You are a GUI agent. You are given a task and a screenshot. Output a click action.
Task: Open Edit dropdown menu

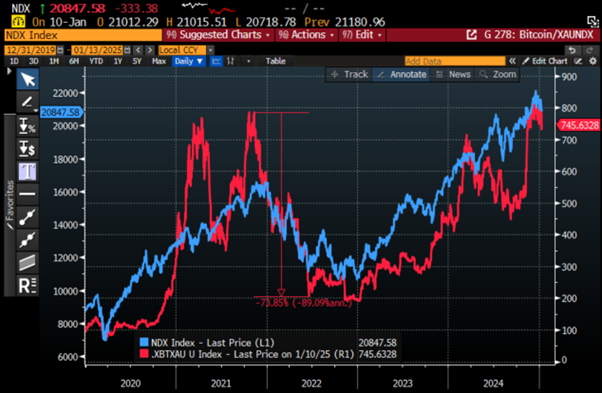(362, 35)
